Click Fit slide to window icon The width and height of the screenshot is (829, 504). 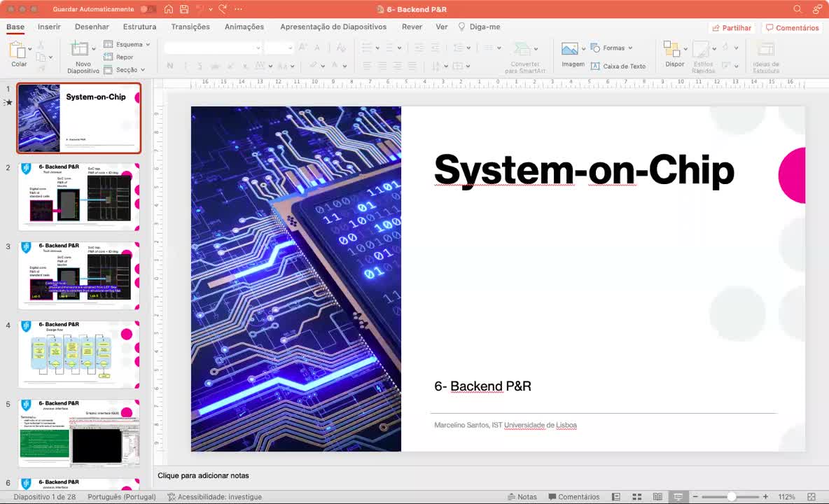tap(811, 496)
